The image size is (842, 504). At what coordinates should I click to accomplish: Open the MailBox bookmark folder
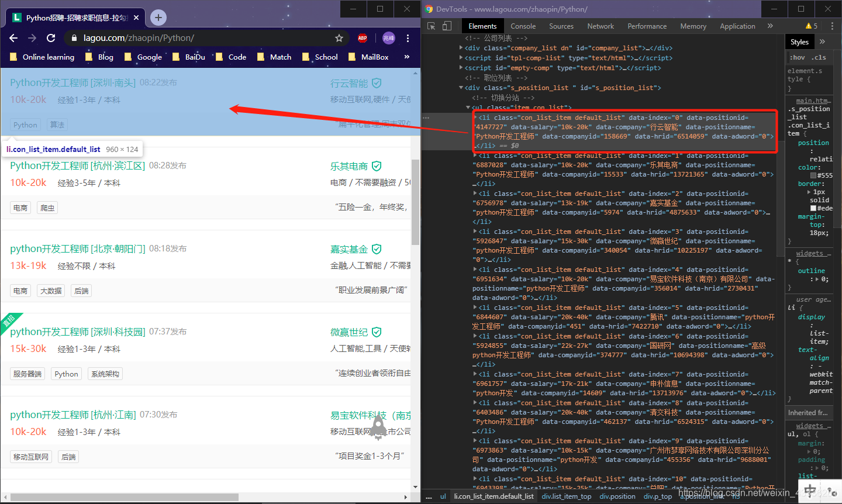point(368,57)
